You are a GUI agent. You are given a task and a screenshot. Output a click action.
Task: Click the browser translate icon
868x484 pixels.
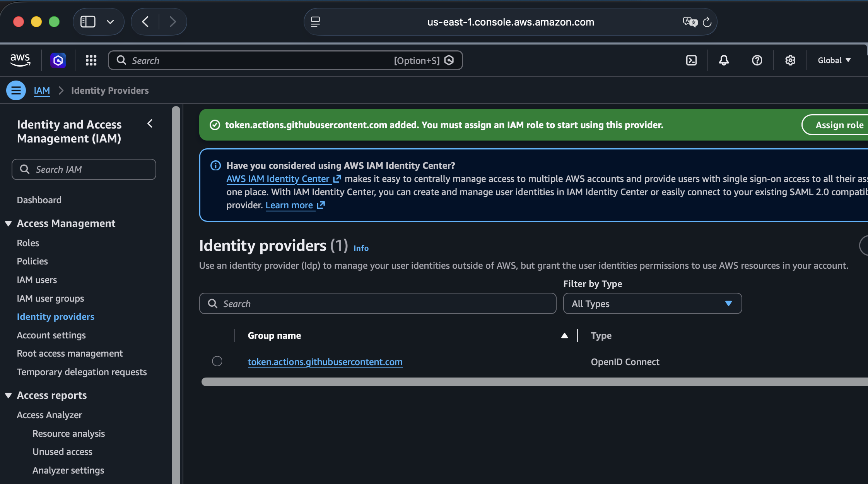690,22
